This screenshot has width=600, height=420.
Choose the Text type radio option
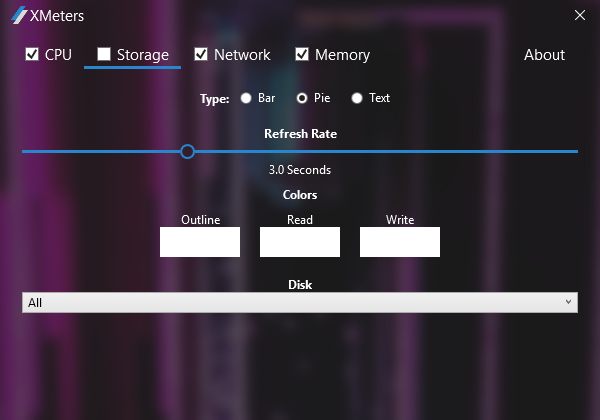tap(357, 98)
